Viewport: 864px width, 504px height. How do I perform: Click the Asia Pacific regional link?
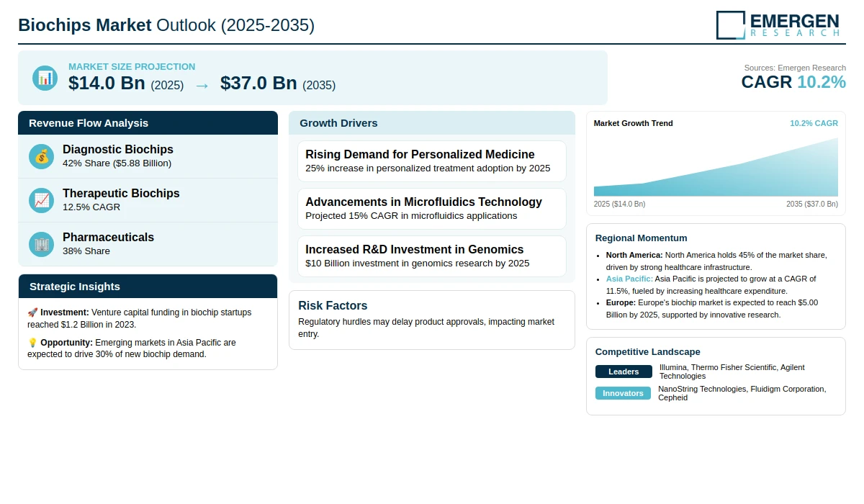click(x=629, y=279)
